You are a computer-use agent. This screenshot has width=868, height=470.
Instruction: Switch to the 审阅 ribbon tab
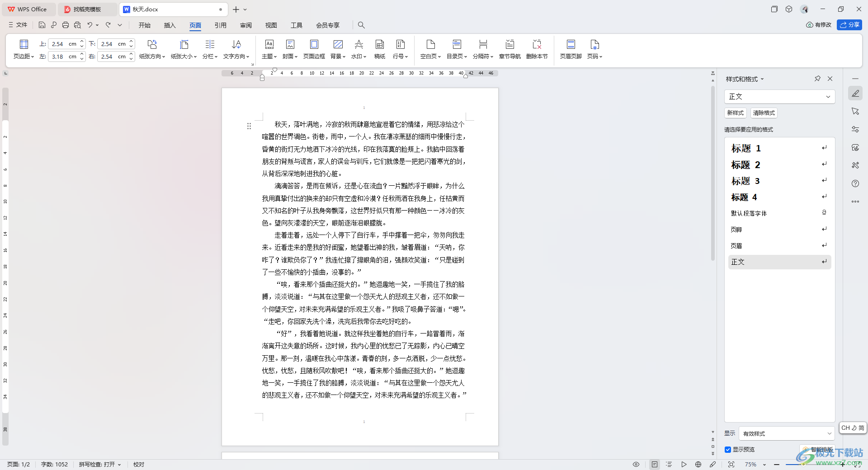pos(246,25)
